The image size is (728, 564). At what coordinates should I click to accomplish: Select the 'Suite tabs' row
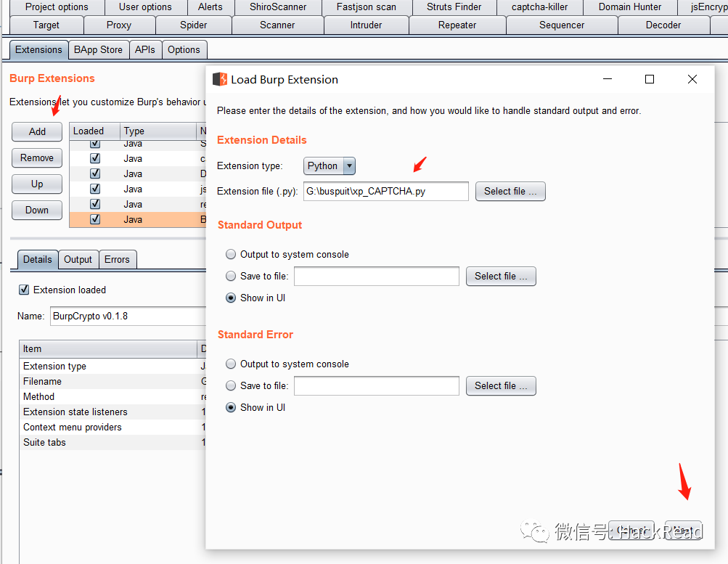point(113,443)
